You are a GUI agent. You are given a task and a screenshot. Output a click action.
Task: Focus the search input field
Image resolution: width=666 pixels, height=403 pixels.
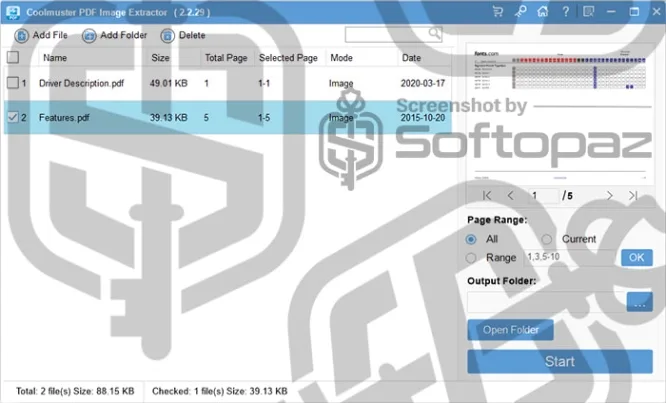(387, 34)
